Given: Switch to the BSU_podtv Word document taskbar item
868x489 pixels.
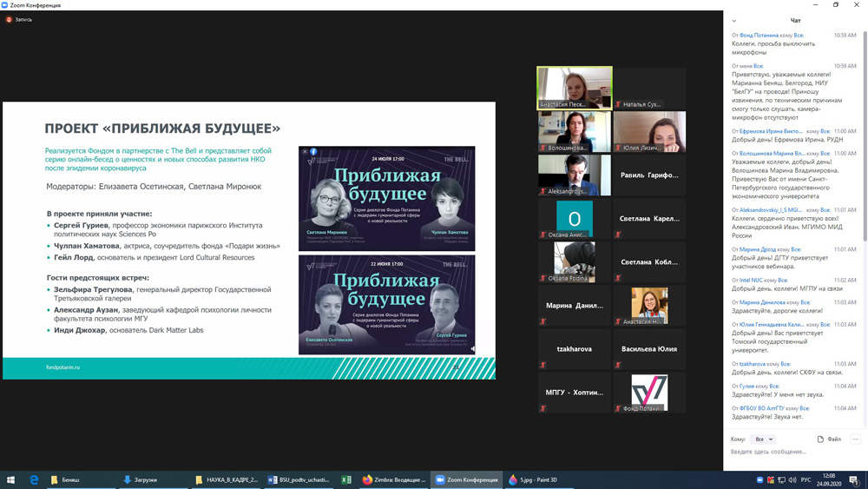Looking at the screenshot, I should (x=299, y=479).
